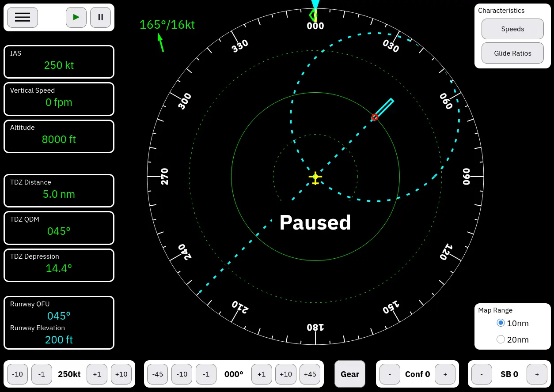This screenshot has width=554, height=392.
Task: Select the 10nm map range
Action: click(x=501, y=323)
